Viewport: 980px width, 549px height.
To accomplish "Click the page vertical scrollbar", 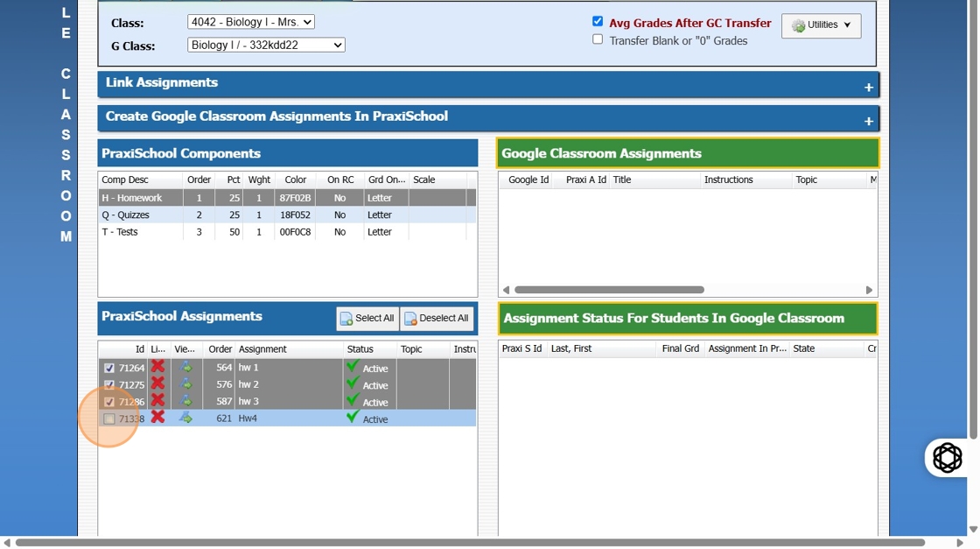I will pyautogui.click(x=973, y=220).
